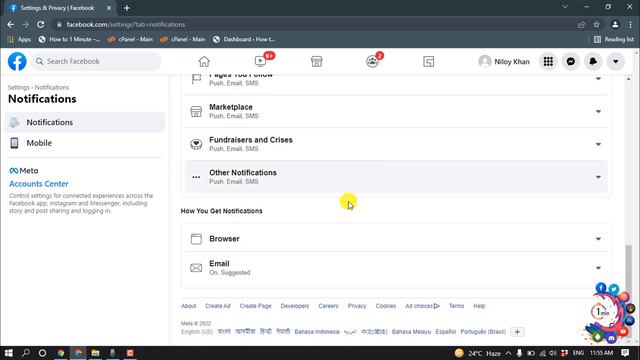Image resolution: width=640 pixels, height=360 pixels.
Task: Open Messenger chats icon
Action: point(571,62)
